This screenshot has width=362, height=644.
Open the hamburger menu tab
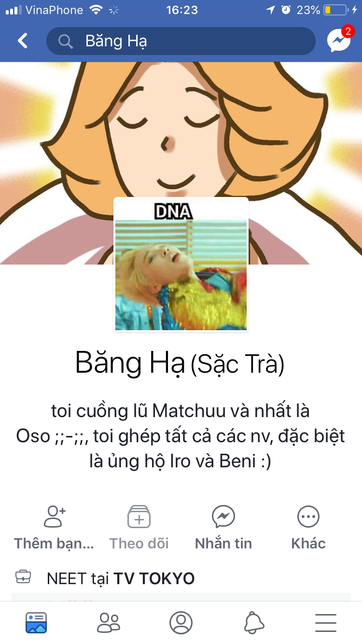pos(326,623)
